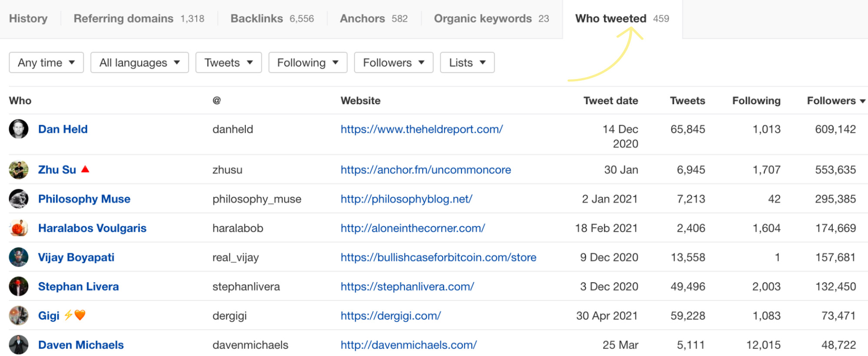The width and height of the screenshot is (868, 356).
Task: Click Vijay Boyapati's profile avatar
Action: pos(18,257)
